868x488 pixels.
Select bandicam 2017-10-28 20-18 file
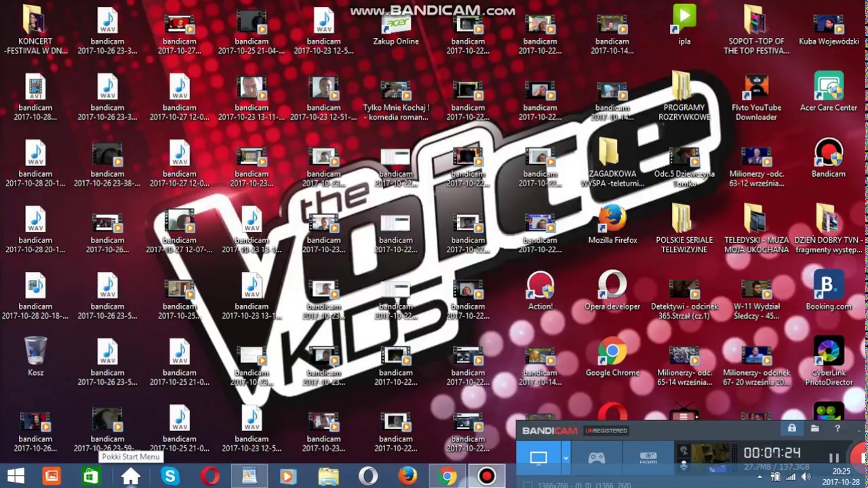coord(35,296)
